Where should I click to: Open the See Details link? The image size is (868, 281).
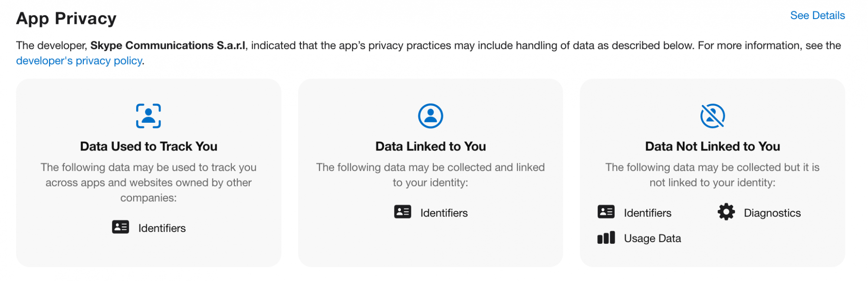(x=817, y=16)
